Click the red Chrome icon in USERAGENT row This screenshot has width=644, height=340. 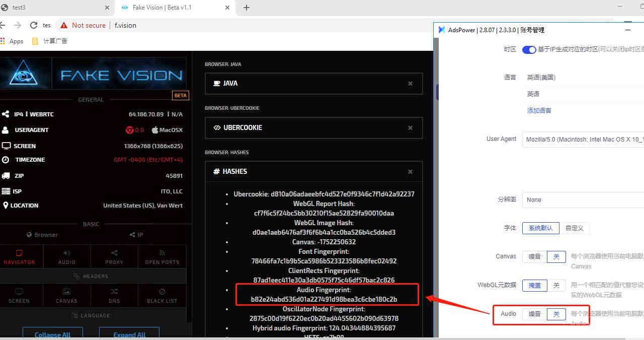click(x=129, y=130)
